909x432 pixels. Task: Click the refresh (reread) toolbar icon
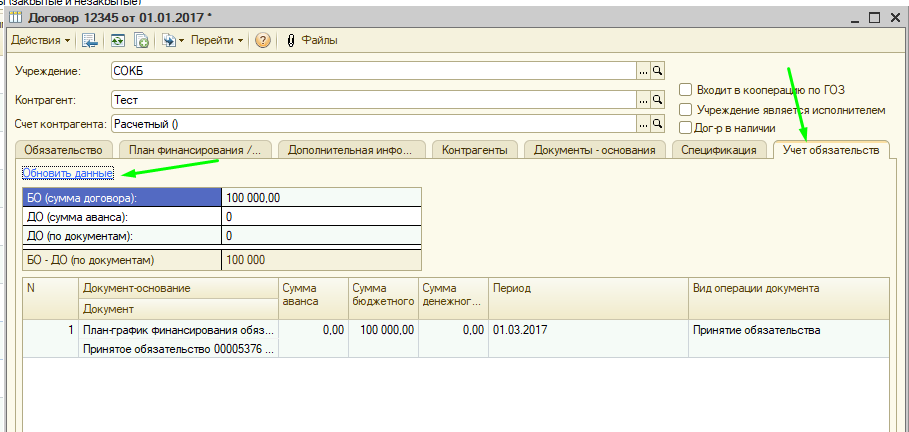[x=118, y=40]
